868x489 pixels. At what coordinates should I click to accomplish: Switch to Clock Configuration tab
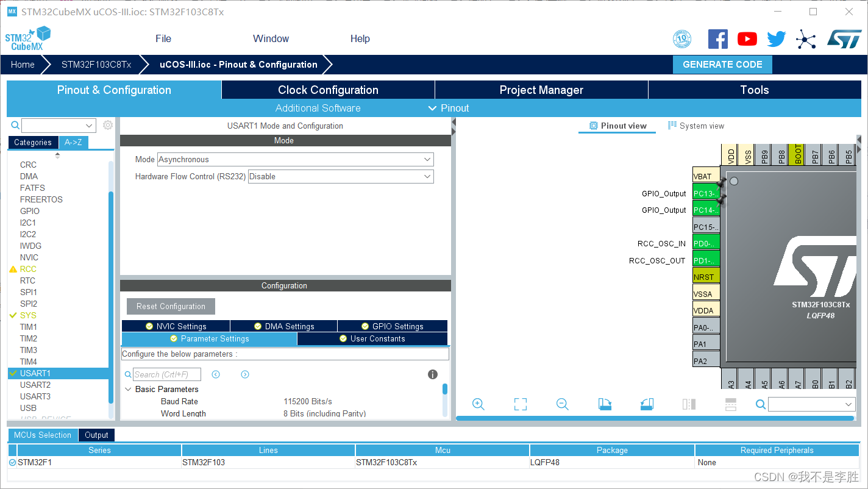pos(328,90)
